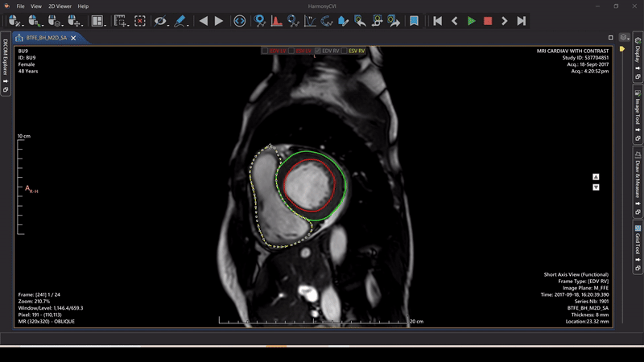Expand the annotation pen dropdown arrow
The height and width of the screenshot is (362, 644).
click(x=188, y=25)
